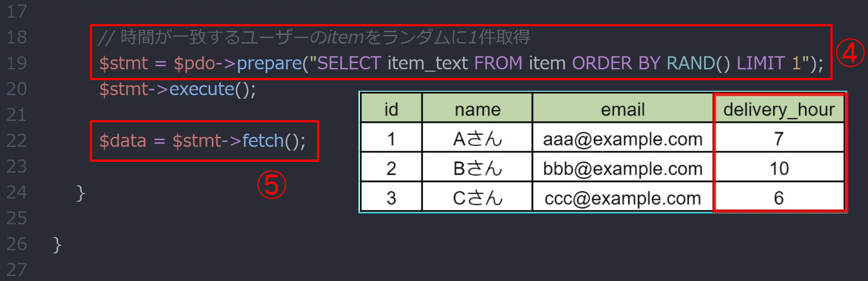Click line number 22 in the gutter

tap(17, 140)
